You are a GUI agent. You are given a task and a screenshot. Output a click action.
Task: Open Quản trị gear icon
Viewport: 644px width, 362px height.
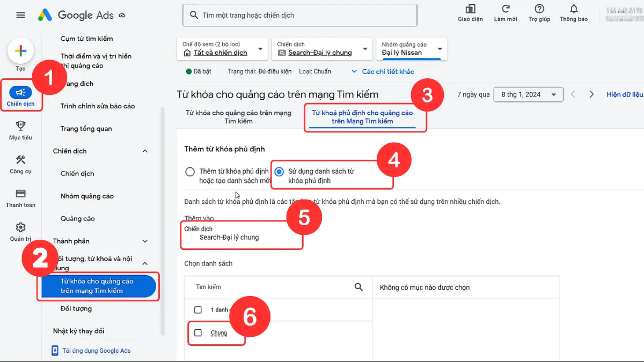click(x=20, y=227)
